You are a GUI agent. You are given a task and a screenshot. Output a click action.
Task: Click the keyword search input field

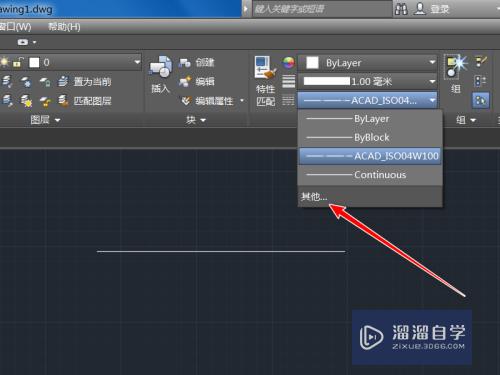322,9
